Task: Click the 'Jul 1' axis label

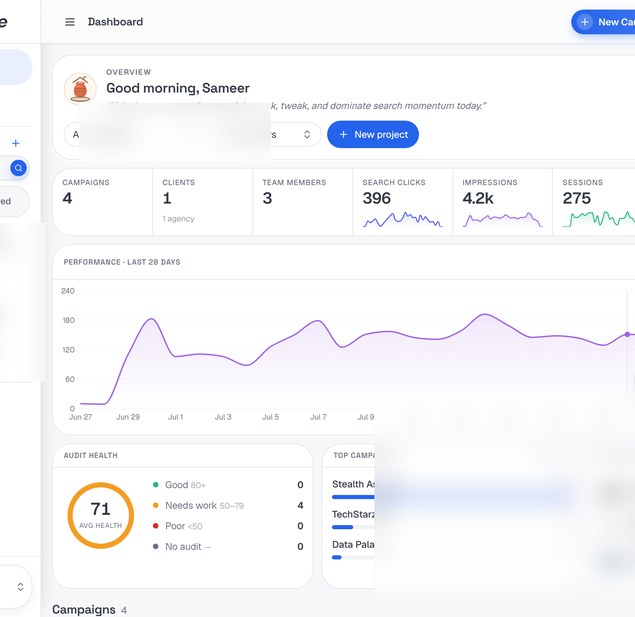Action: tap(175, 417)
